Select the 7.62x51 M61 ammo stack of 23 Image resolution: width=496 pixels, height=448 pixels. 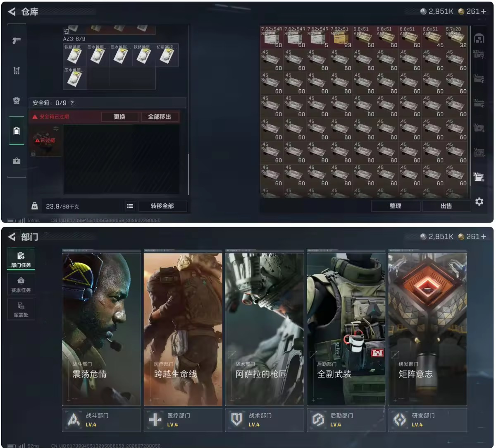pos(341,37)
